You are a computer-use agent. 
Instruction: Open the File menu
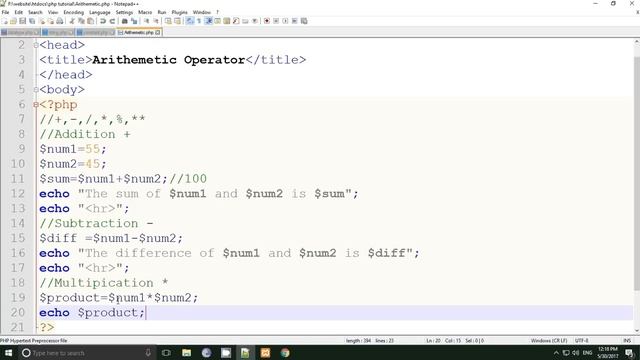coord(5,12)
